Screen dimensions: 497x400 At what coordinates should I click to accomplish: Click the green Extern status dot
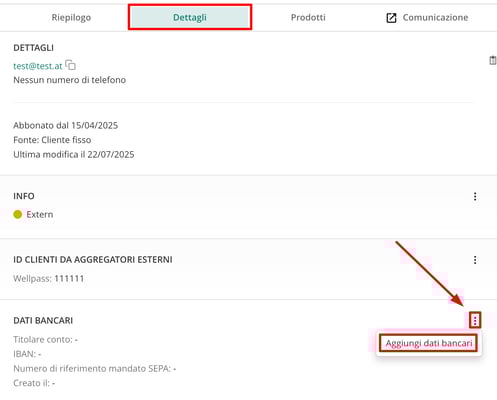(x=18, y=214)
